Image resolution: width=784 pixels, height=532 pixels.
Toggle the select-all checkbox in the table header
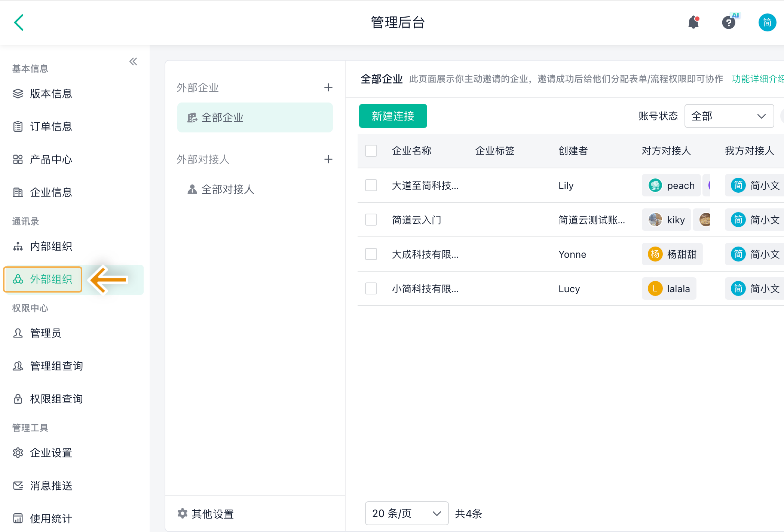371,151
